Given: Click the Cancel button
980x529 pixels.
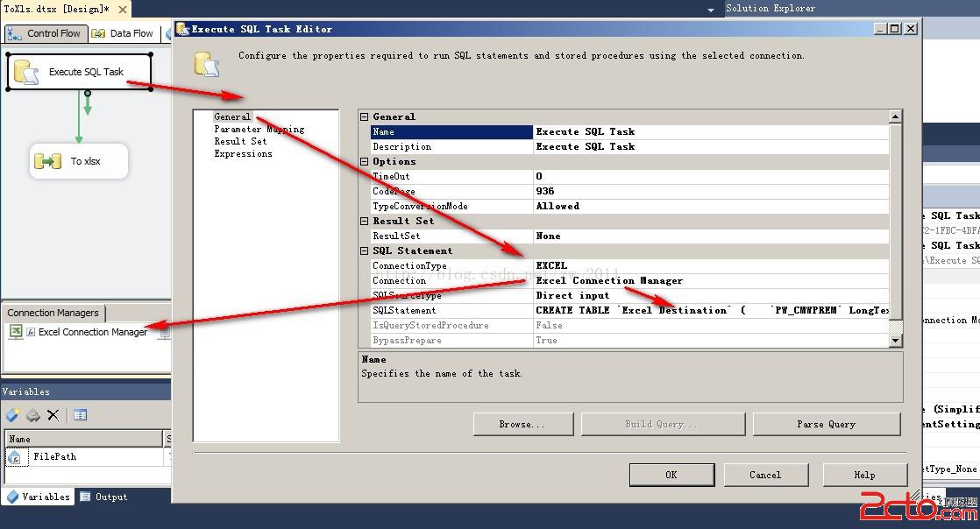Looking at the screenshot, I should [x=765, y=475].
